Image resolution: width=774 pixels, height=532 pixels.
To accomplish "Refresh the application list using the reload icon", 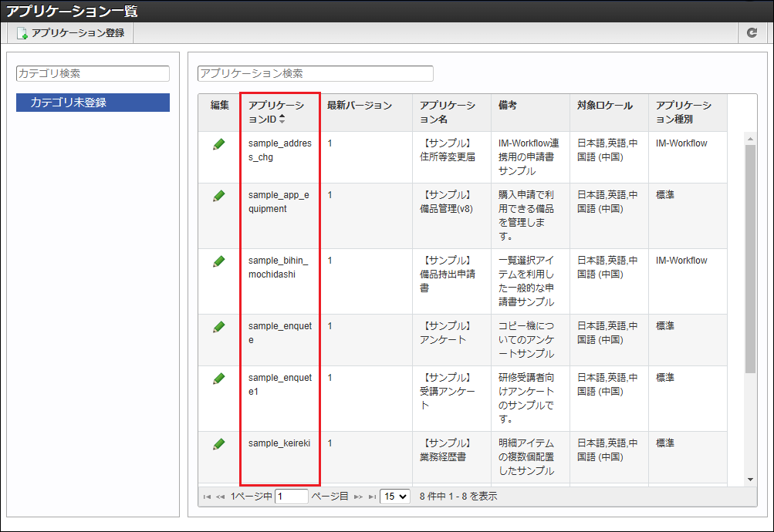I will (752, 33).
